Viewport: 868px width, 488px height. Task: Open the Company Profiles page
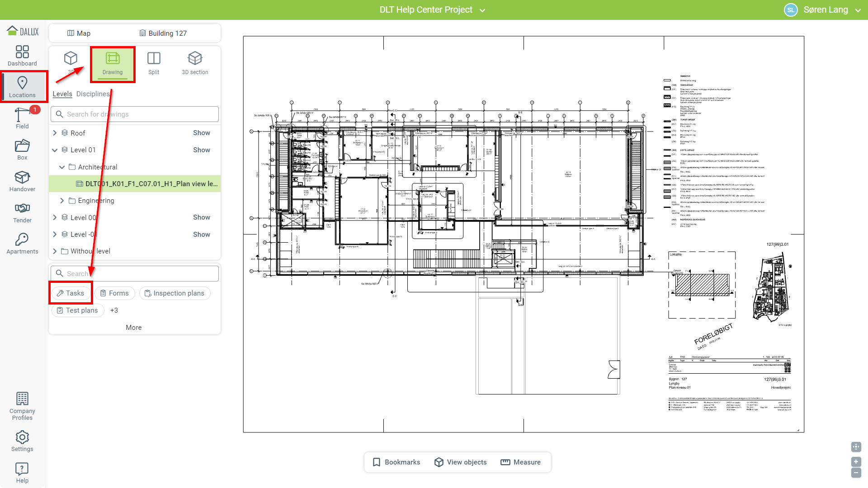coord(22,406)
